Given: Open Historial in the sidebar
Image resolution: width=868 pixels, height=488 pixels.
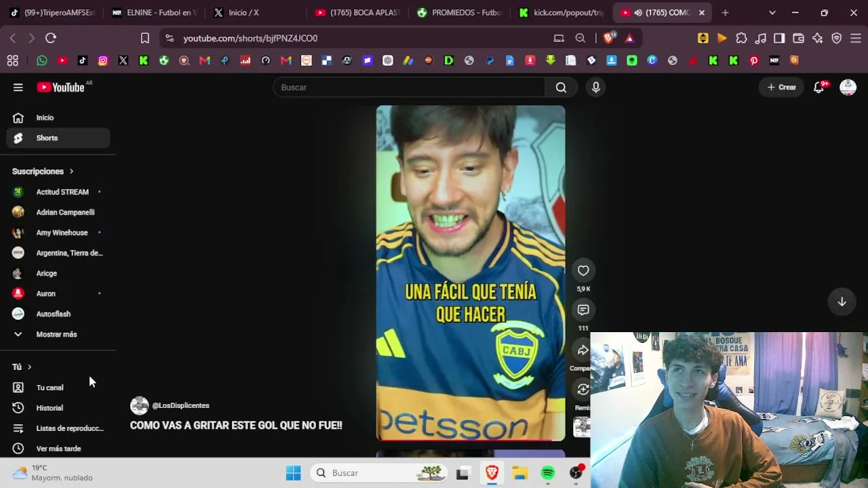Looking at the screenshot, I should 59,408.
